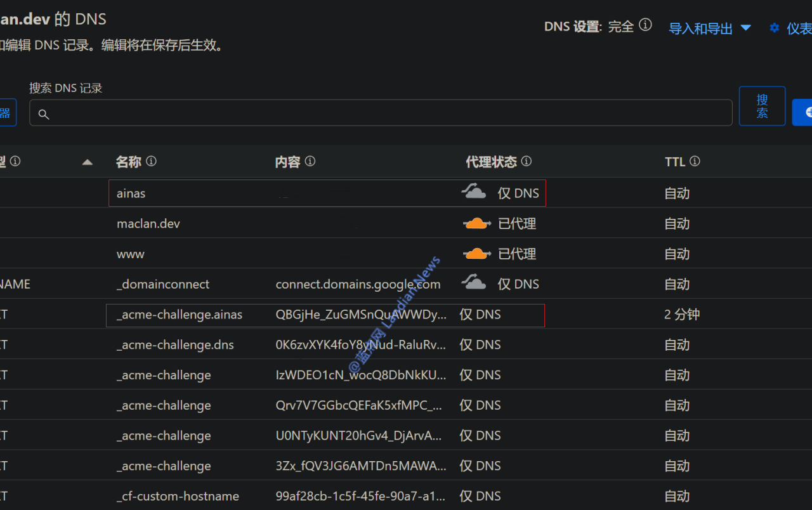Screen dimensions: 812x510
Task: Click the IzWDEO1cN_wocQ8DbNkKU content value
Action: (x=361, y=376)
